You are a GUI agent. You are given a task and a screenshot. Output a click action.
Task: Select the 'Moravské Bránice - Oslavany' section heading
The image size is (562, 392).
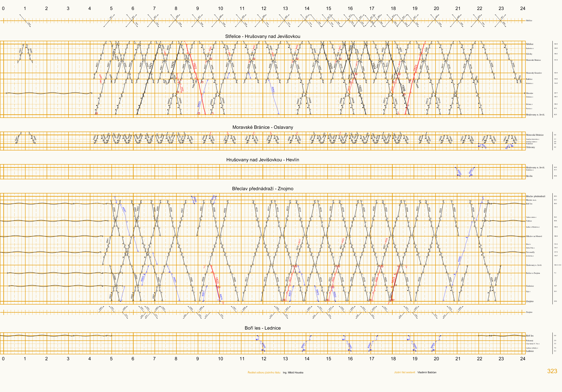263,127
